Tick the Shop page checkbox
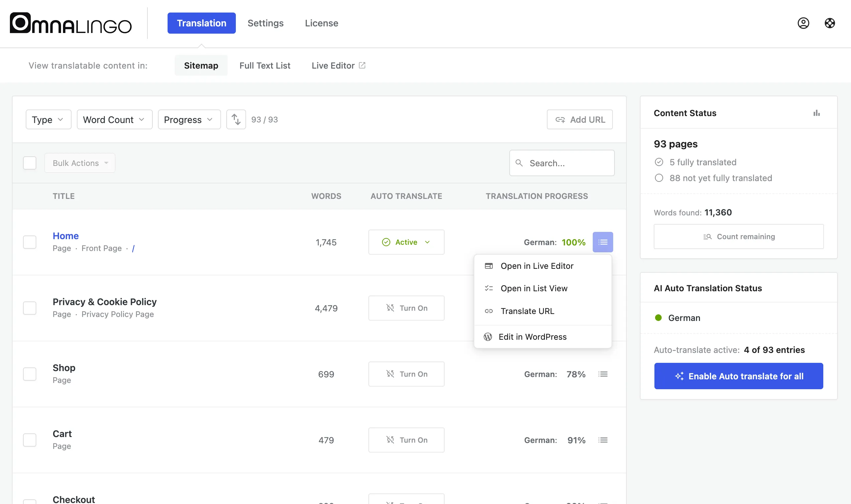851x504 pixels. (30, 374)
